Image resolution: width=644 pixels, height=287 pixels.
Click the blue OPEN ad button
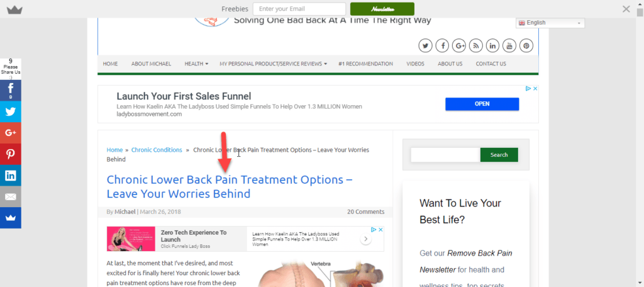click(482, 104)
